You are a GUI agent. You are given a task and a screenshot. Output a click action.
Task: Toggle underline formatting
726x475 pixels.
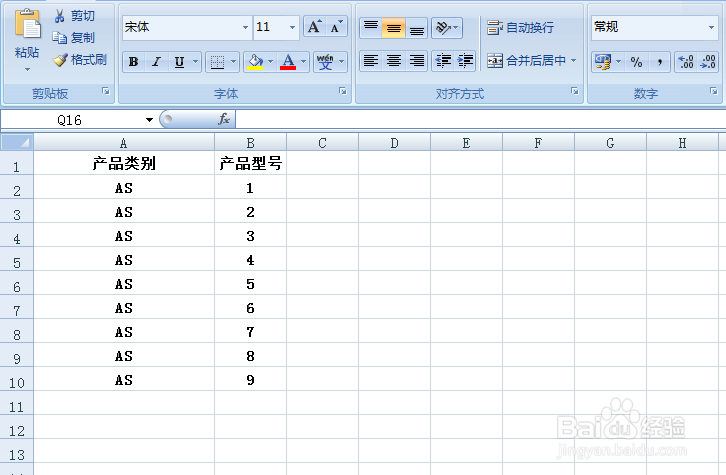pos(180,62)
